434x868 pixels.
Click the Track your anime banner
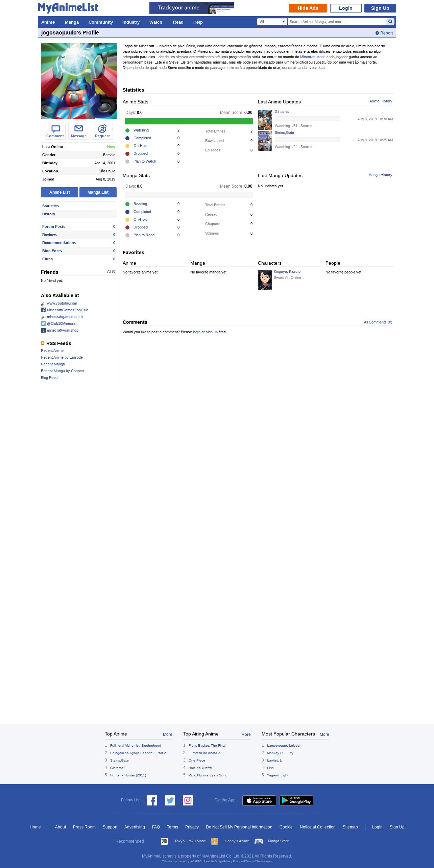point(192,8)
